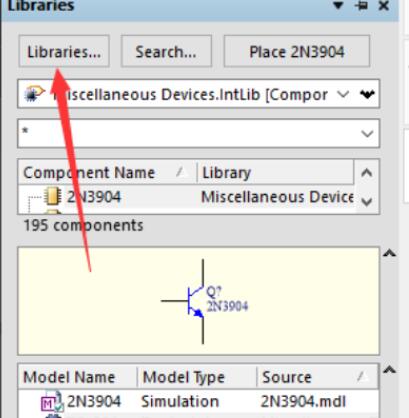
Task: Click the Library column header
Action: click(275, 172)
